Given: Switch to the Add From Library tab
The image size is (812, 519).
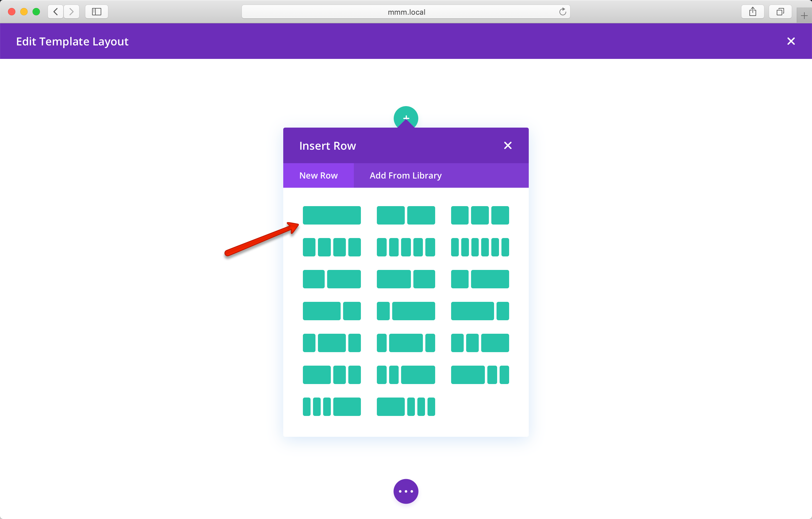Looking at the screenshot, I should pos(406,175).
